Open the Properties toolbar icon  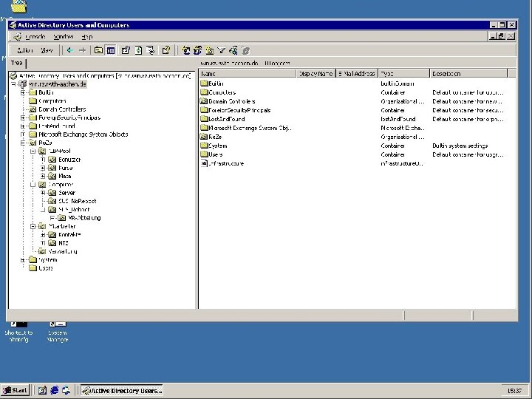point(126,50)
